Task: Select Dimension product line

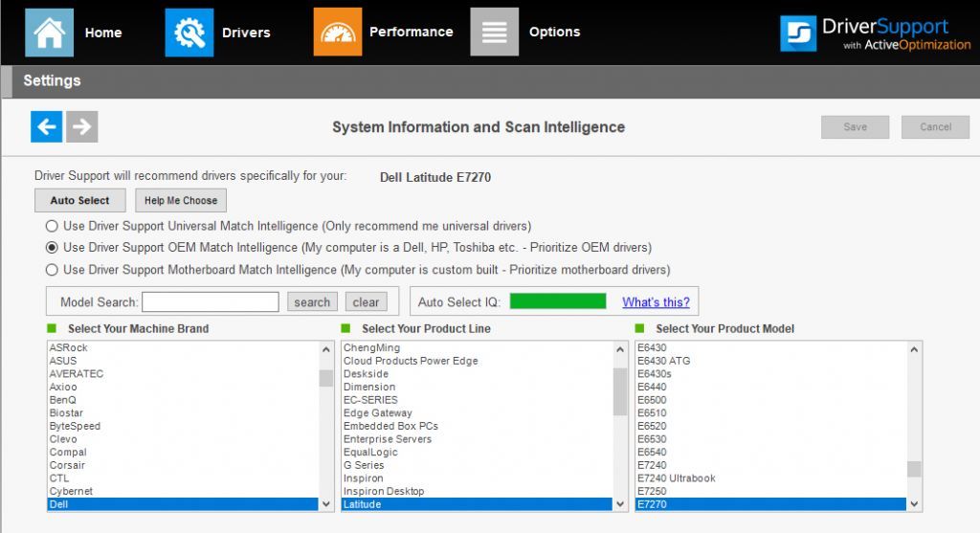Action: pyautogui.click(x=477, y=387)
